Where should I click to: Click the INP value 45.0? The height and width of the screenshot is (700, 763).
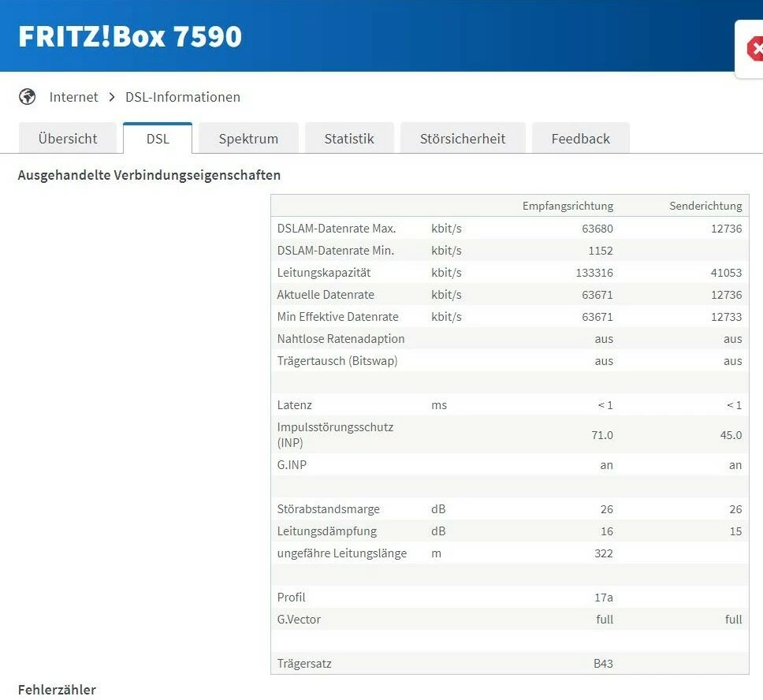[x=731, y=435]
